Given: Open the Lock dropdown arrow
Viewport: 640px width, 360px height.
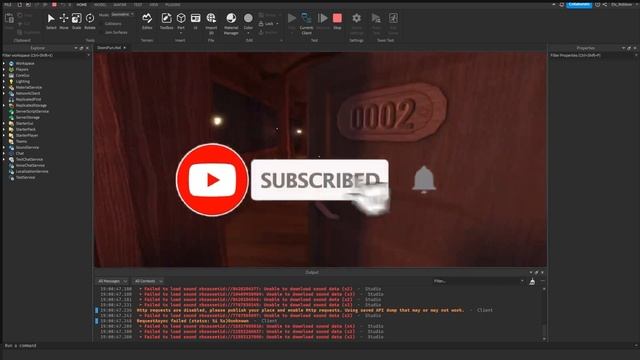Looking at the screenshot, I should pyautogui.click(x=277, y=24).
